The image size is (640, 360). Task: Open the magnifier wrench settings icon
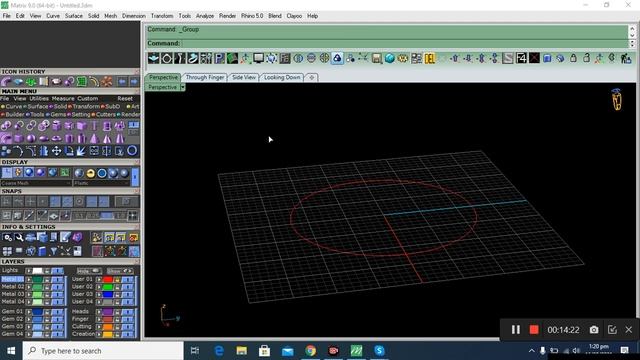(x=19, y=237)
